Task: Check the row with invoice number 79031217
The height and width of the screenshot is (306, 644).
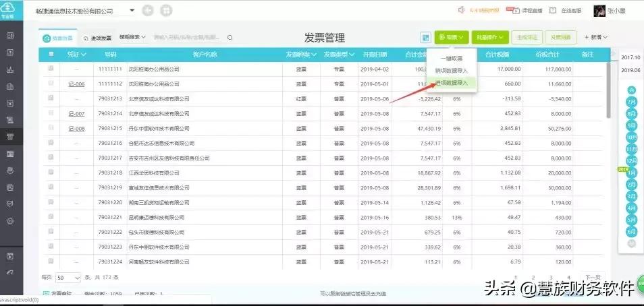Action: tap(51, 157)
